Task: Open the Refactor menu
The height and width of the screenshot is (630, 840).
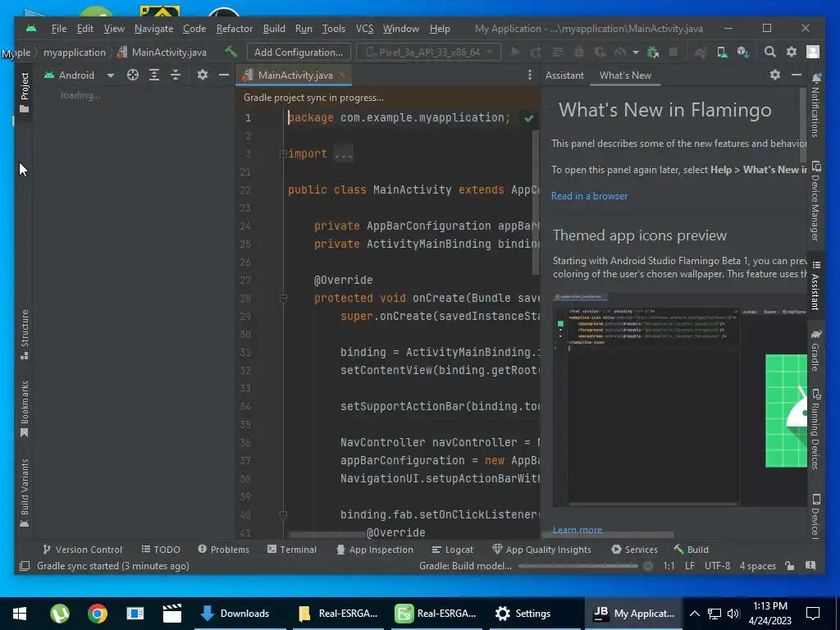Action: pyautogui.click(x=234, y=29)
